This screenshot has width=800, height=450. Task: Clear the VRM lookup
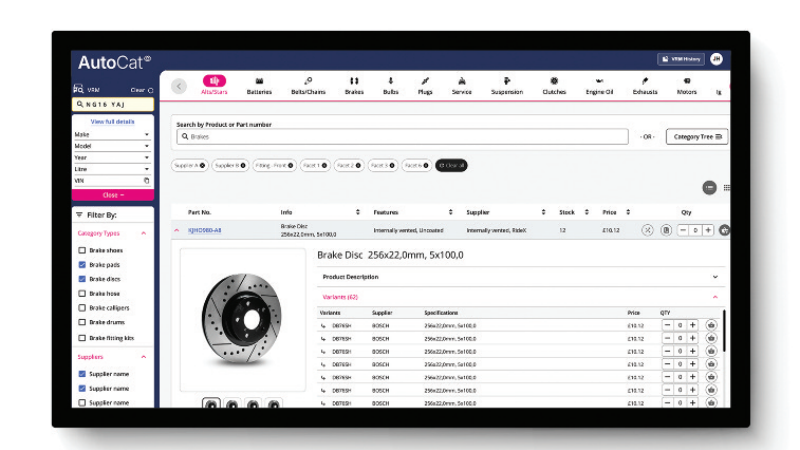[x=142, y=90]
